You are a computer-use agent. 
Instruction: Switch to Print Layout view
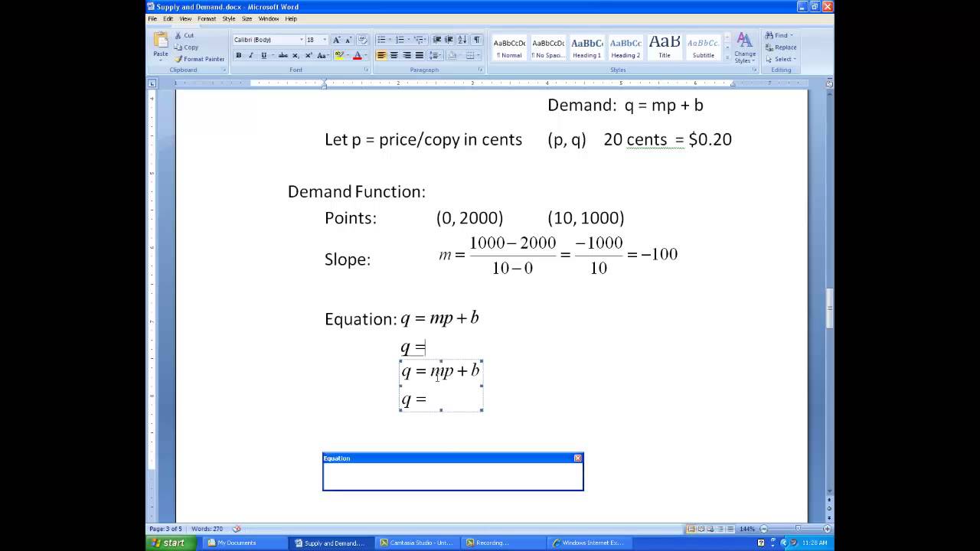tap(691, 529)
